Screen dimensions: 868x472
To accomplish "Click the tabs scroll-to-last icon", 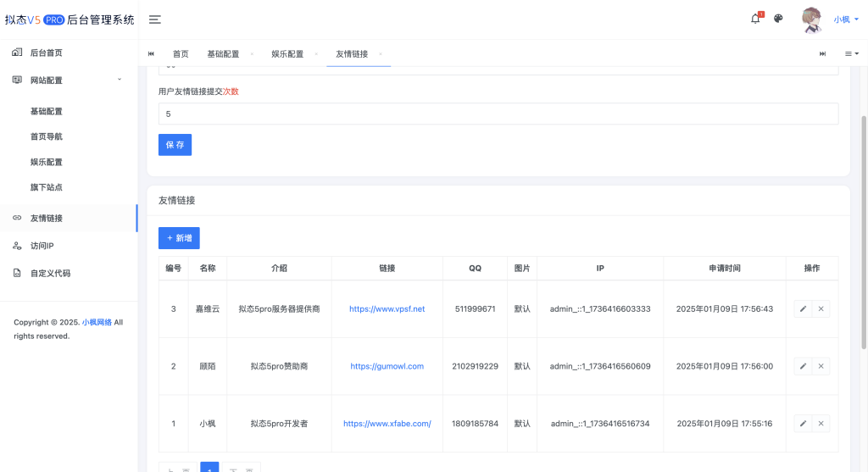I will 822,53.
